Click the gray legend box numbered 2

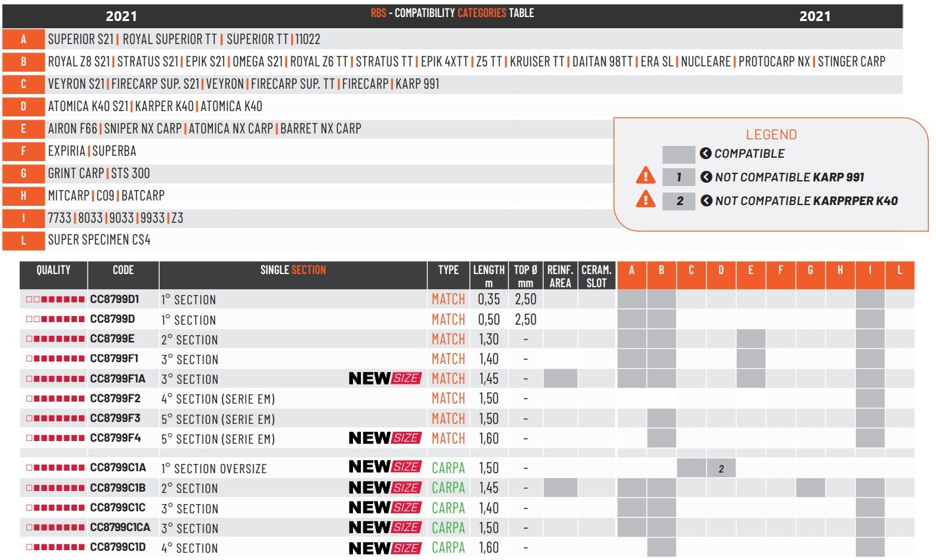coord(679,200)
